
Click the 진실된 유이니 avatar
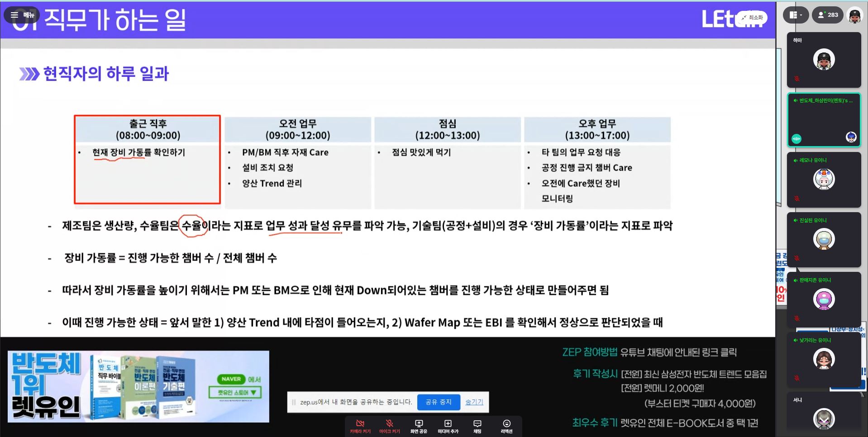(x=824, y=239)
